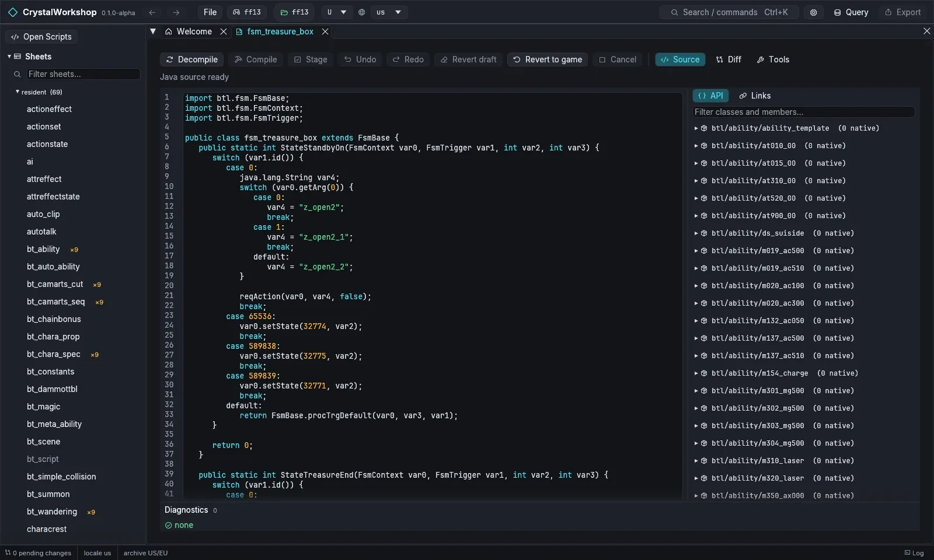Click the Export button

(903, 12)
